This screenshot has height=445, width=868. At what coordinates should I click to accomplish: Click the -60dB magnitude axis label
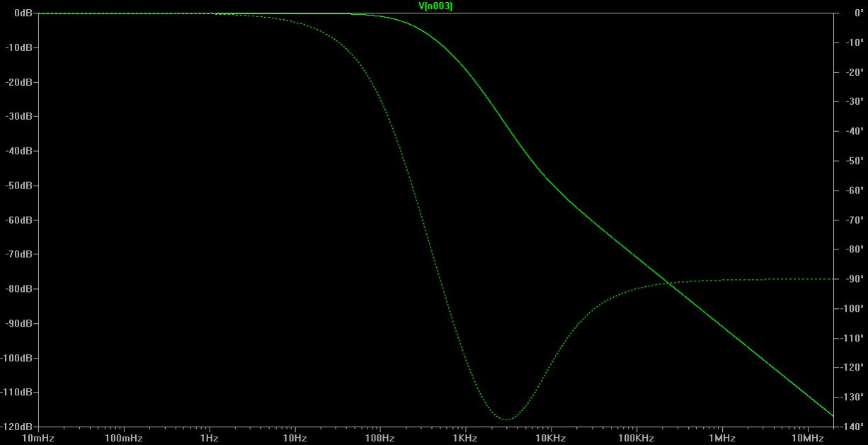pyautogui.click(x=20, y=220)
